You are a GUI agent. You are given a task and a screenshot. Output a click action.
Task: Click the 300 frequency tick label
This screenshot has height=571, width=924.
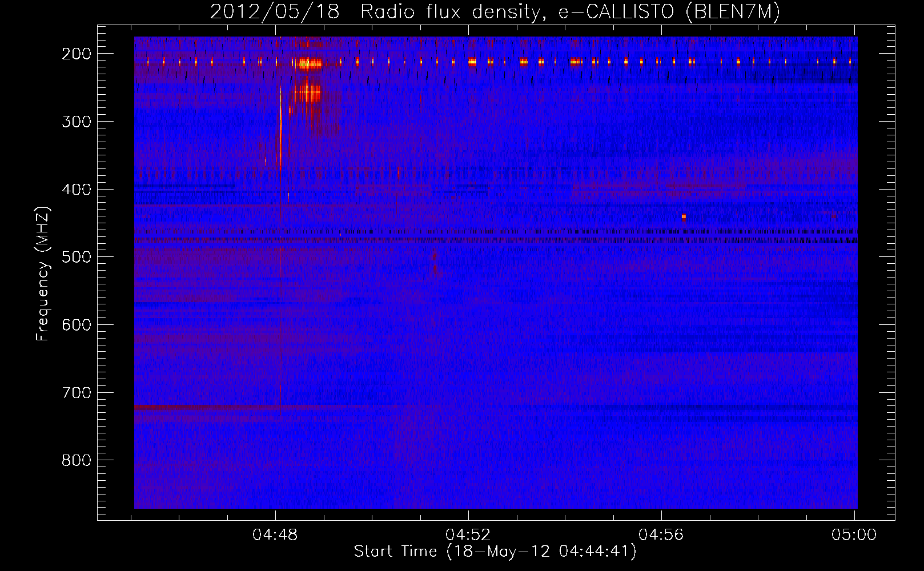tap(77, 122)
